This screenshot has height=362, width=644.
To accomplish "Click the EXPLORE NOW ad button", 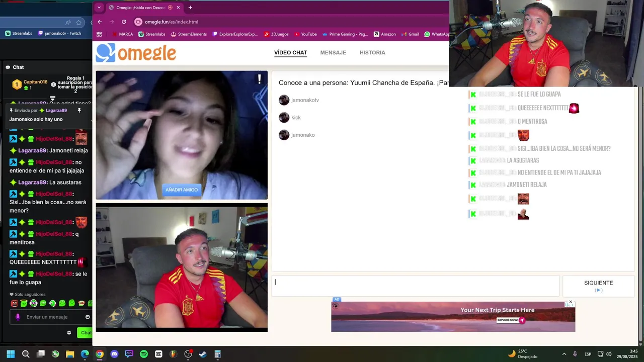I will click(x=511, y=320).
